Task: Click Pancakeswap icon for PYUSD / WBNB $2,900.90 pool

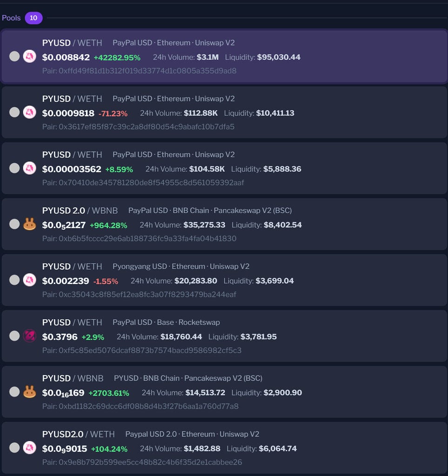Action: coord(29,391)
